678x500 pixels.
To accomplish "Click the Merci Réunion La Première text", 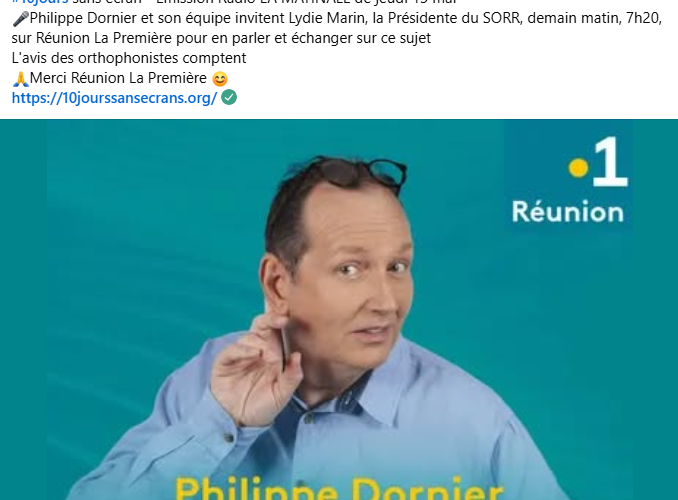I will pos(118,78).
